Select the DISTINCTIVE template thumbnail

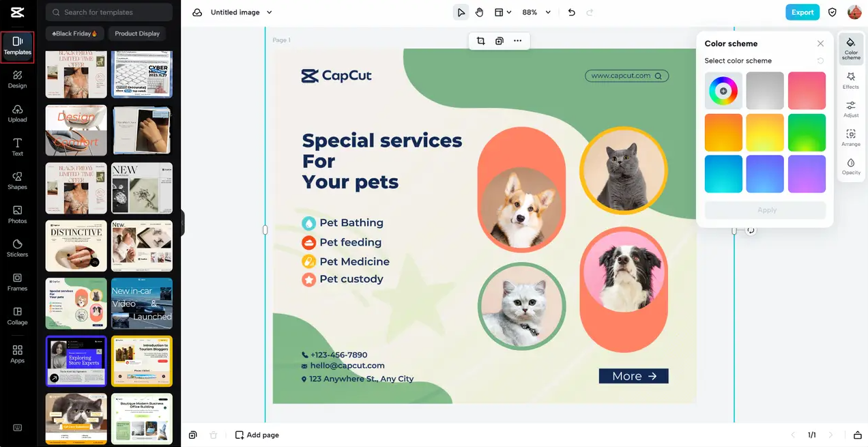76,246
